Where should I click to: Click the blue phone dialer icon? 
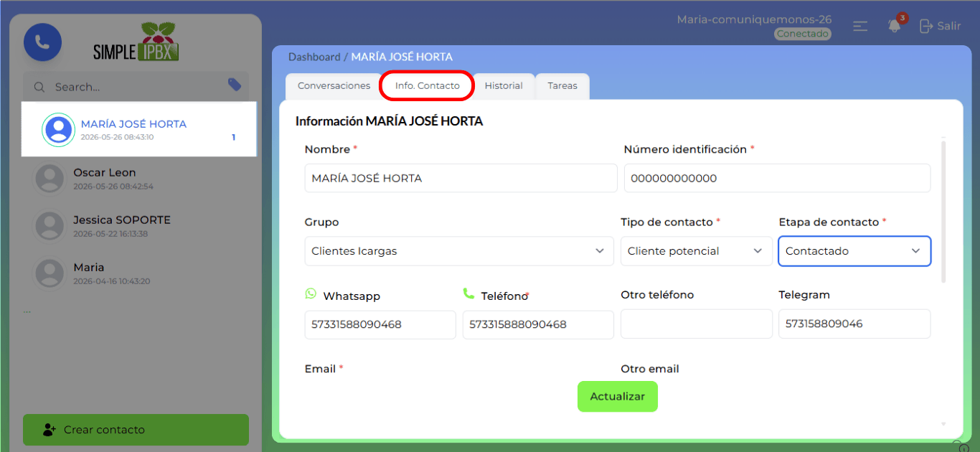coord(42,42)
